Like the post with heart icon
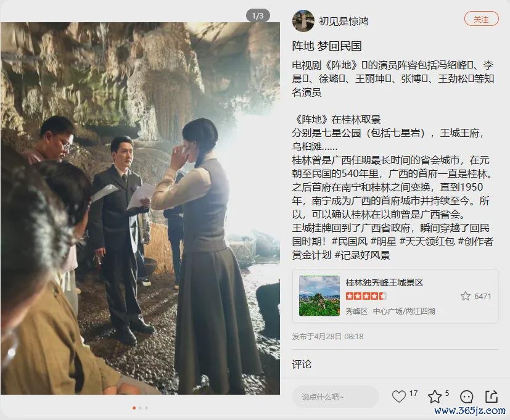This screenshot has width=510, height=420. point(399,397)
